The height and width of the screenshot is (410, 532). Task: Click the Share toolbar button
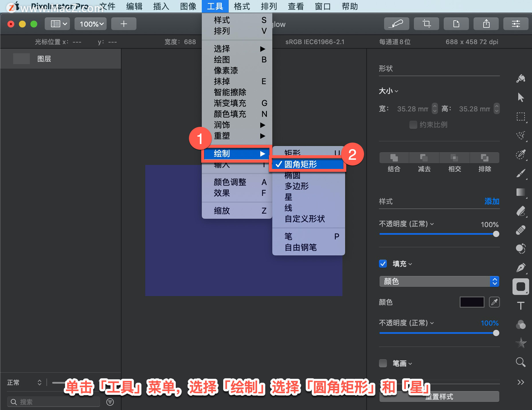[486, 24]
